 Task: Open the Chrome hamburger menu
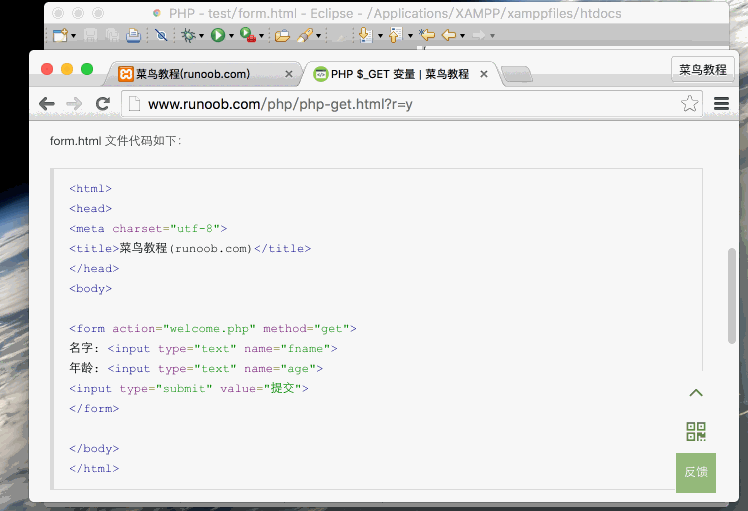point(720,104)
